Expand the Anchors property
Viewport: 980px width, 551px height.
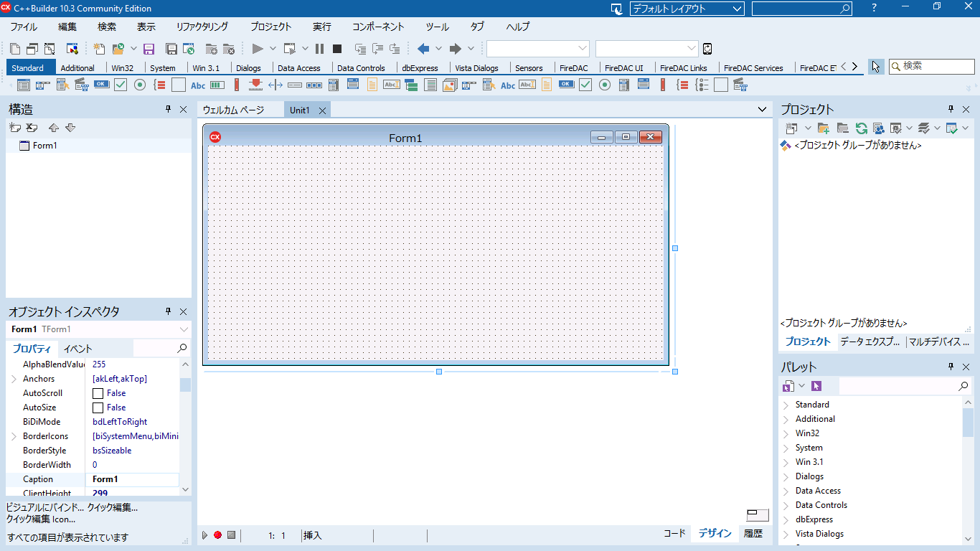coord(14,379)
